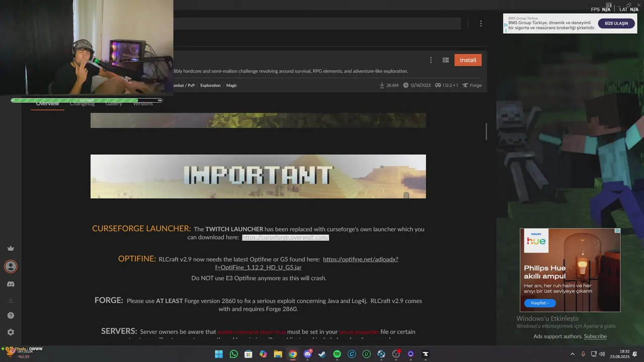Screen dimensions: 644x362
Task: Open Microsoft Store from the taskbar
Action: (x=248, y=354)
